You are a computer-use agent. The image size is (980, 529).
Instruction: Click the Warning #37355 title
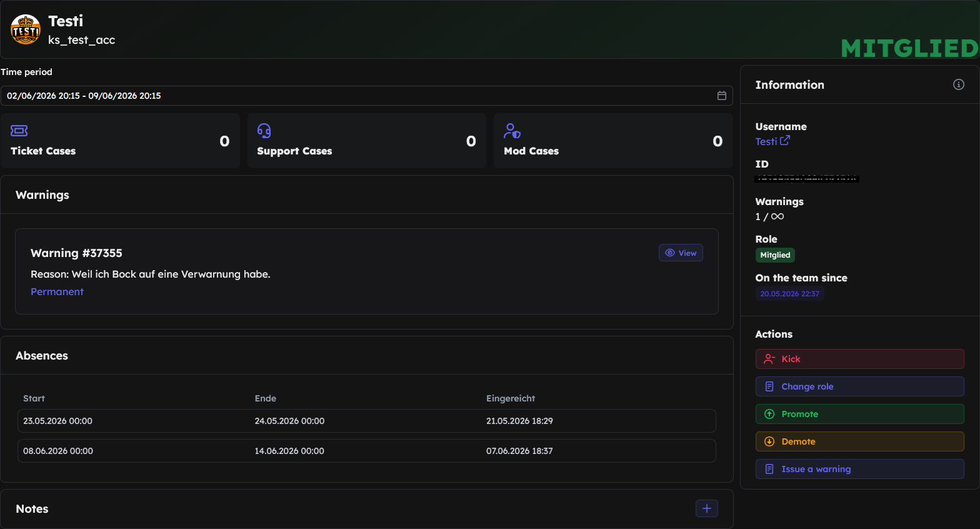pos(76,253)
